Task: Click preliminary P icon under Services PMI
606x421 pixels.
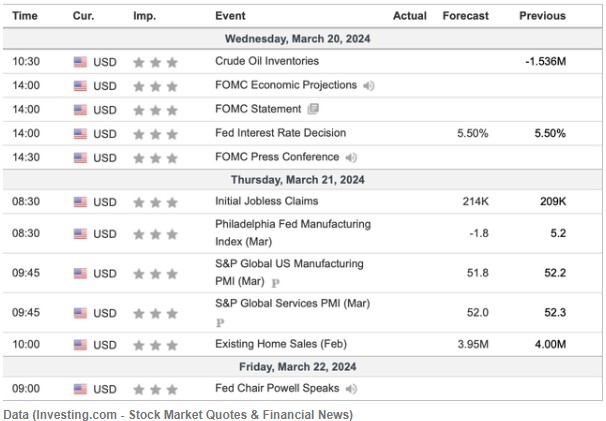Action: [220, 323]
